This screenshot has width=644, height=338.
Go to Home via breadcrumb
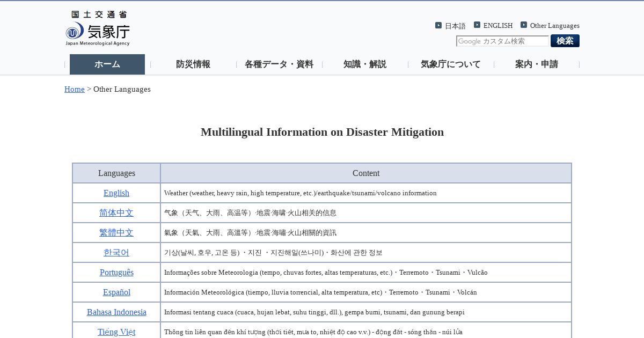pyautogui.click(x=75, y=89)
